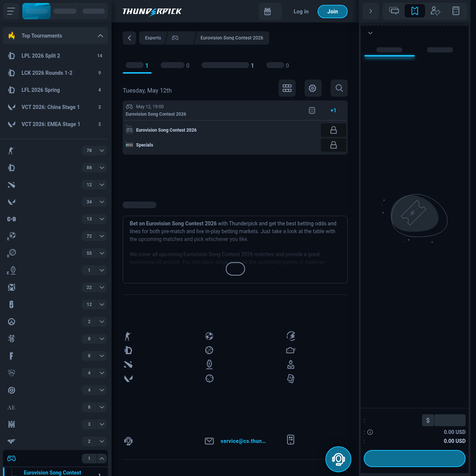Viewport: 476px width, 476px height.
Task: Expand the sidebar category with 78 matches
Action: (x=102, y=151)
